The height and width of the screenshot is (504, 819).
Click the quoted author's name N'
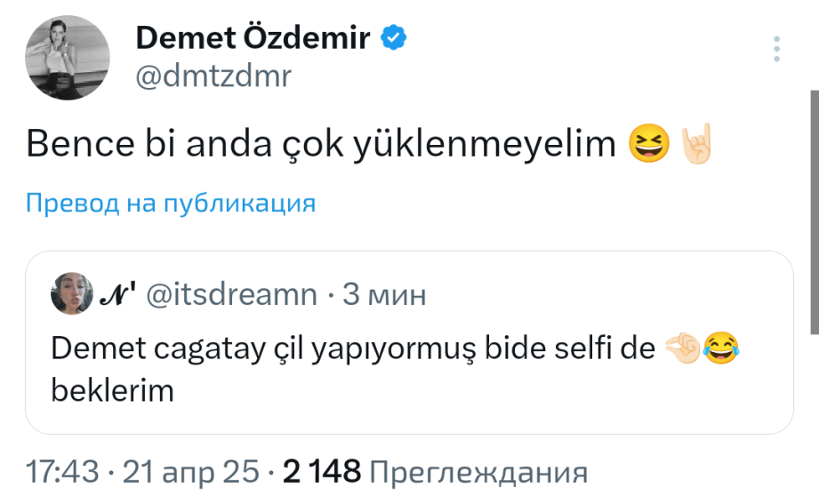tap(117, 294)
